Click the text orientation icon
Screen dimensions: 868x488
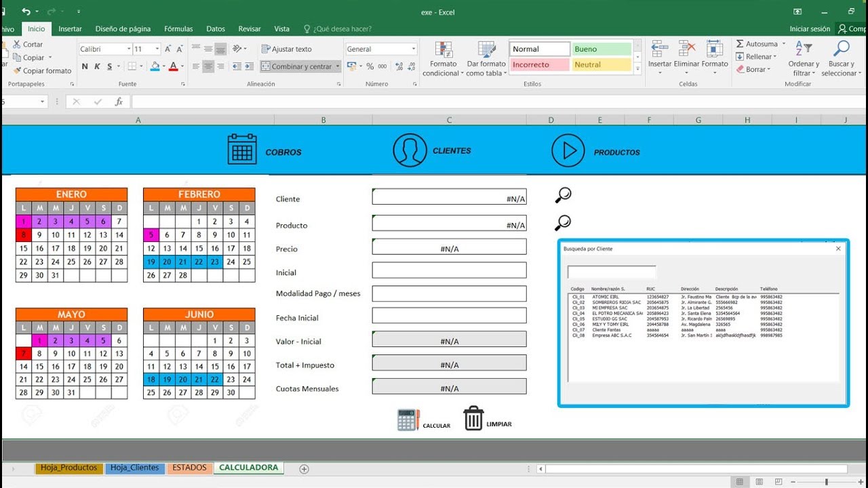pos(237,49)
